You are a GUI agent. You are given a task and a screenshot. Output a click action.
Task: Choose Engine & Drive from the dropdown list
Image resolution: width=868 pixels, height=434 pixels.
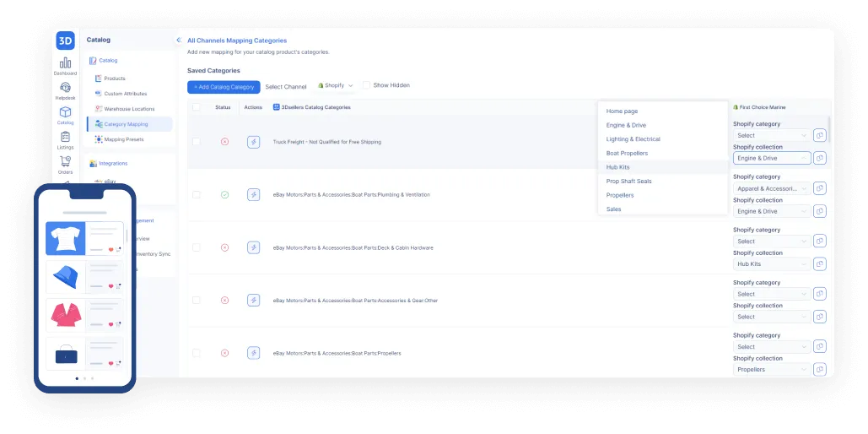click(663, 125)
